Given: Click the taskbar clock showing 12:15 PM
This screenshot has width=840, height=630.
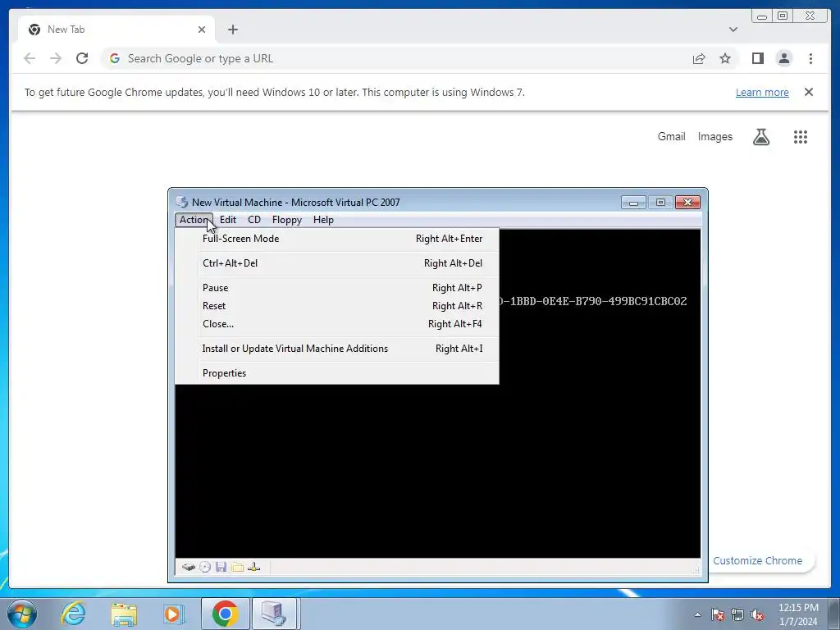Looking at the screenshot, I should tap(798, 614).
